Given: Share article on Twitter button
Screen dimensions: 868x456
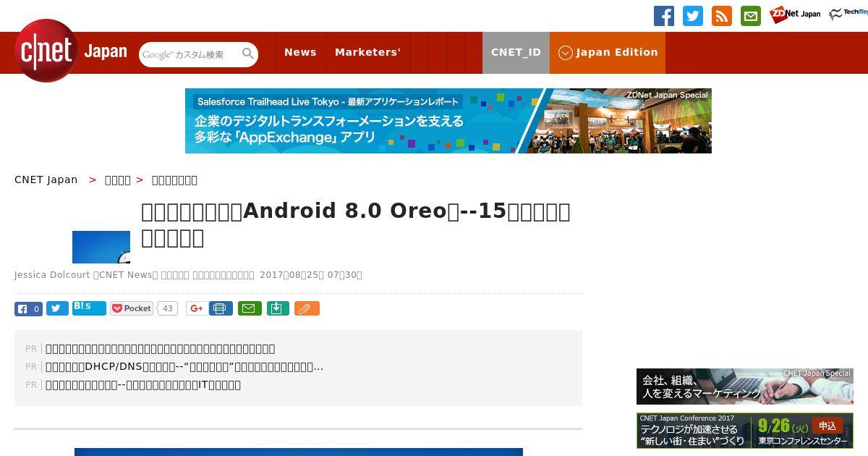Looking at the screenshot, I should [58, 308].
